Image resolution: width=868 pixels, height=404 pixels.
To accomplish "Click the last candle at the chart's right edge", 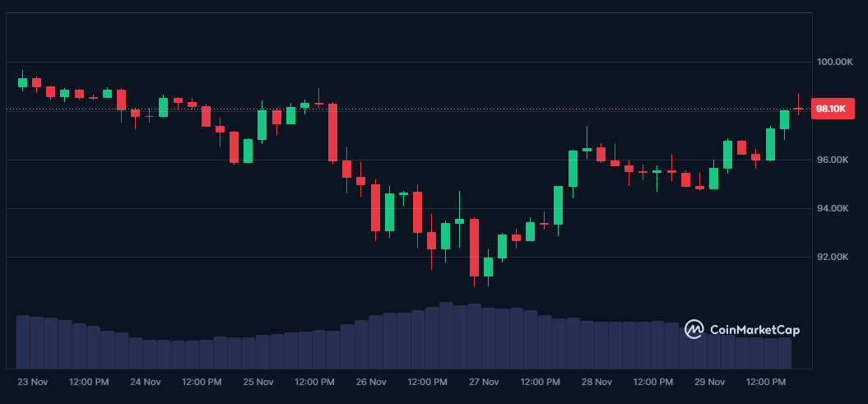I will click(x=798, y=108).
